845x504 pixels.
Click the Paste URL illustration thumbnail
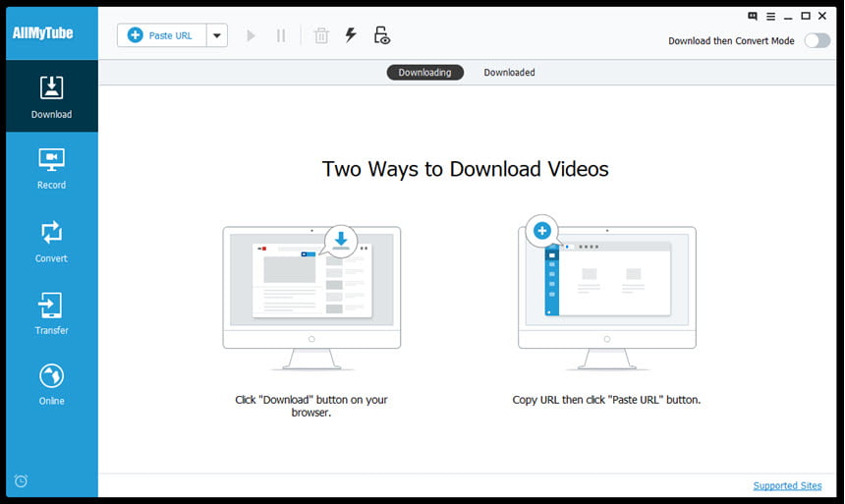[x=607, y=292]
